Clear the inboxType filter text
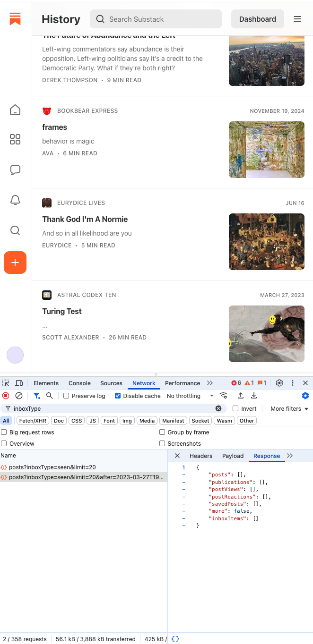313x644 pixels. 218,408
